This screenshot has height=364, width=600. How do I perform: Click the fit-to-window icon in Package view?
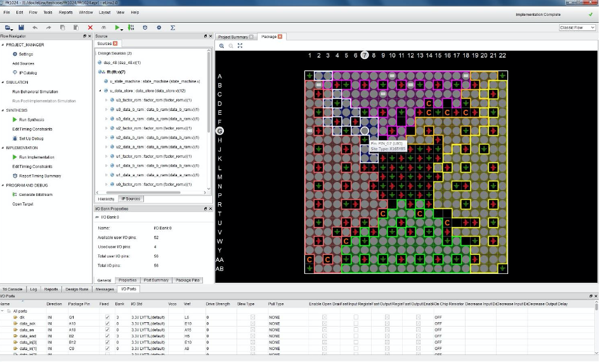(x=240, y=46)
